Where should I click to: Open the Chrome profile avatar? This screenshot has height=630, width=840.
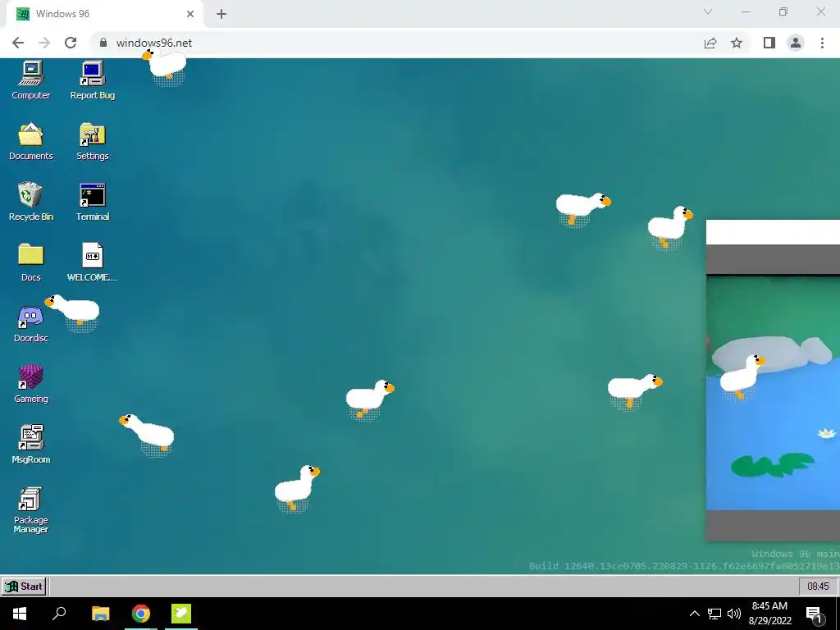point(796,43)
